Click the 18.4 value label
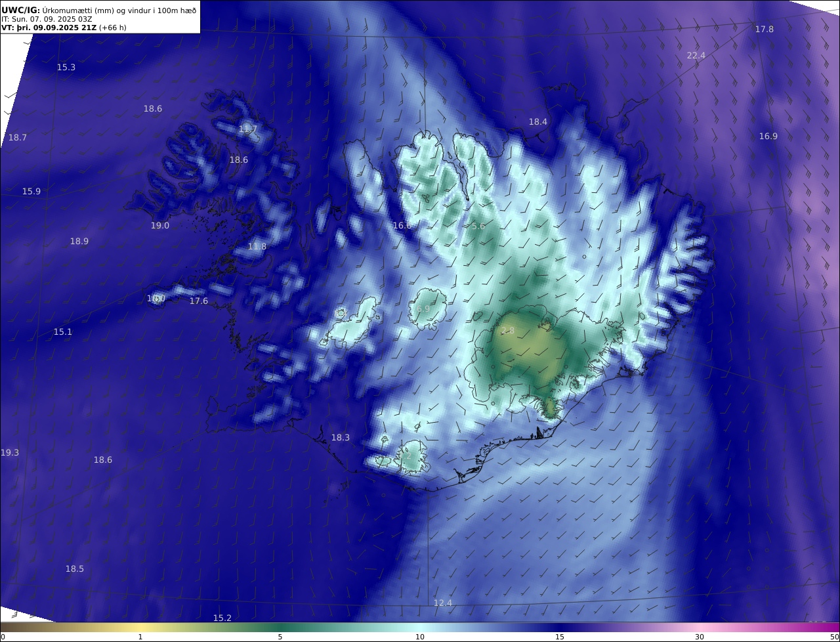 538,122
